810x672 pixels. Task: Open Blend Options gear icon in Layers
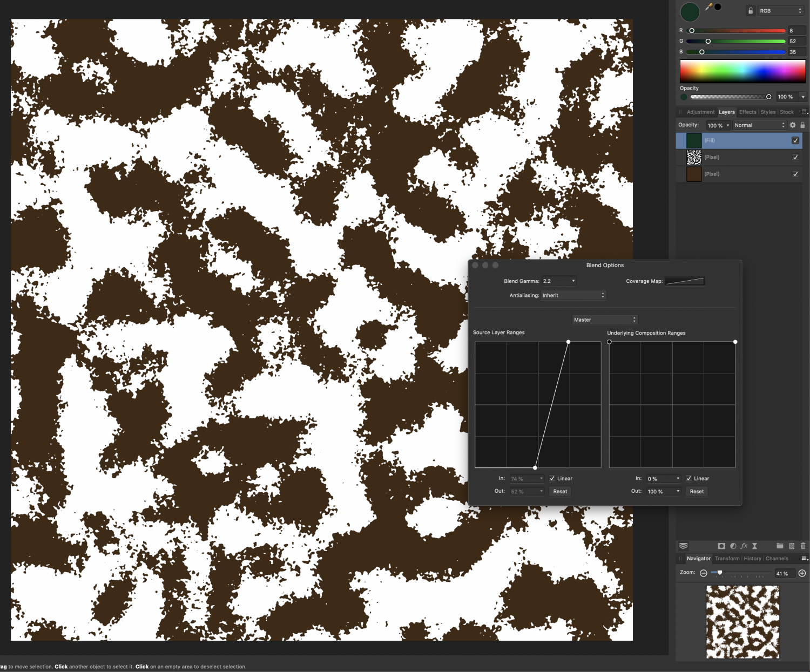(793, 125)
